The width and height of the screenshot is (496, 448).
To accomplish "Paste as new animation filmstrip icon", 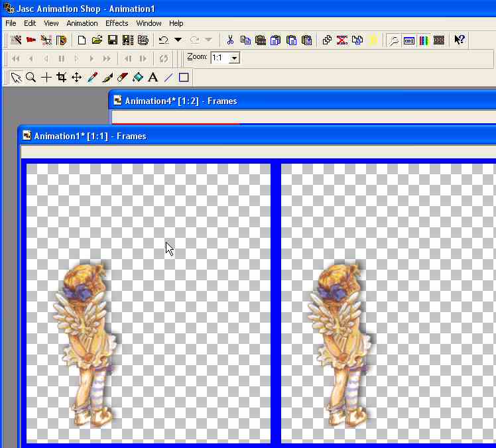I will coord(261,40).
